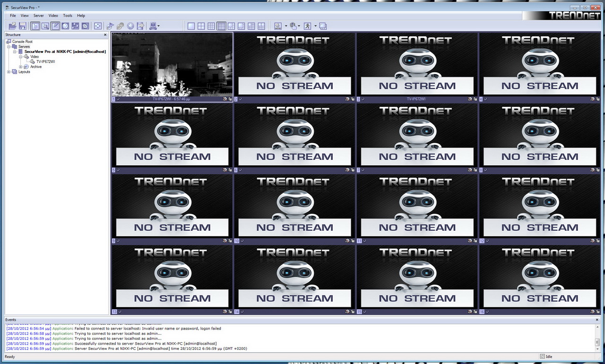
Task: Select the TV-IP672WI camera in tree
Action: point(45,62)
